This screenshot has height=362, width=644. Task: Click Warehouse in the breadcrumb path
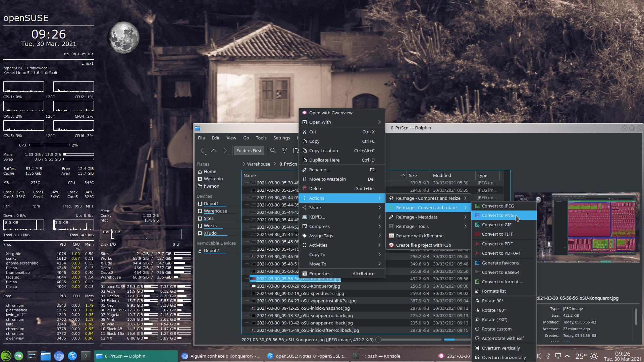pyautogui.click(x=259, y=164)
